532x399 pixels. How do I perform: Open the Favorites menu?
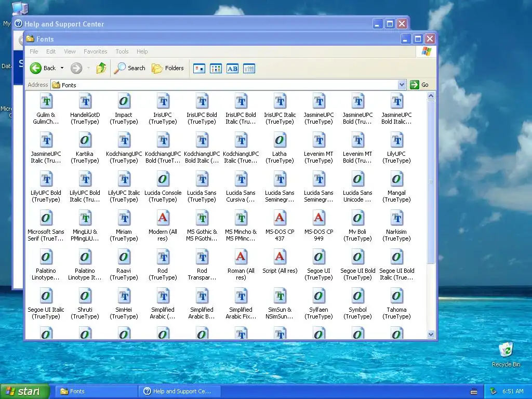click(96, 51)
